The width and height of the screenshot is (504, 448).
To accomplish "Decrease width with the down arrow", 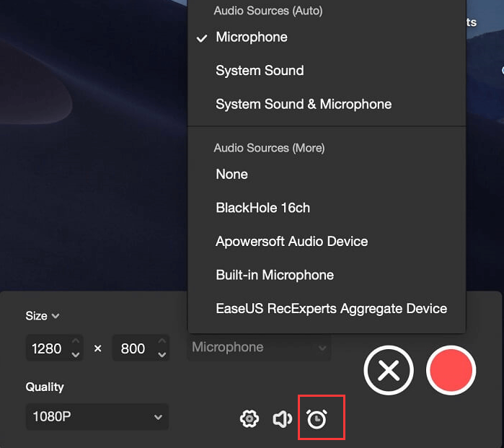I will [x=76, y=355].
